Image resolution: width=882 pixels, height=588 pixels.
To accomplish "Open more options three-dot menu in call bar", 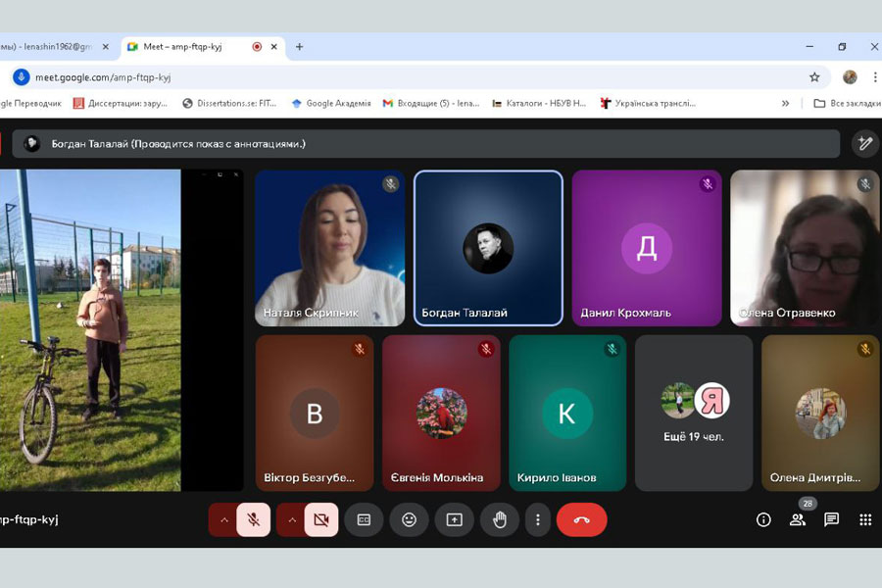I will (x=538, y=519).
